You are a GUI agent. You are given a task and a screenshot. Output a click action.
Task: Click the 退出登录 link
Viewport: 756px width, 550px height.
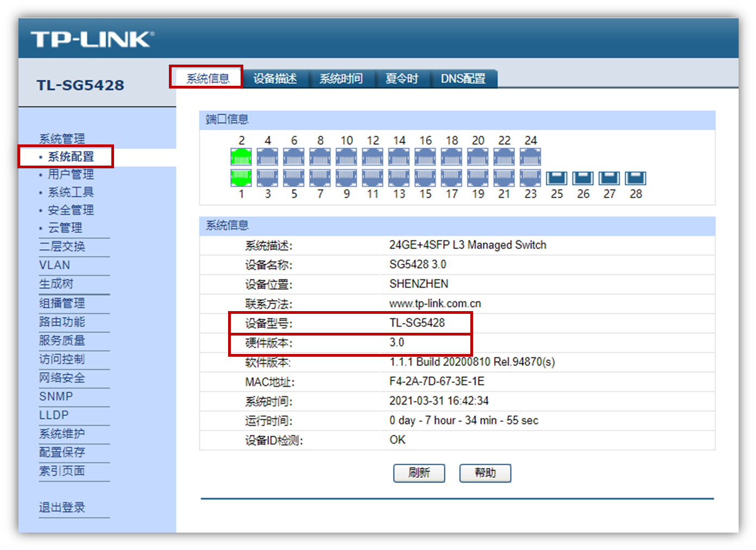click(62, 507)
